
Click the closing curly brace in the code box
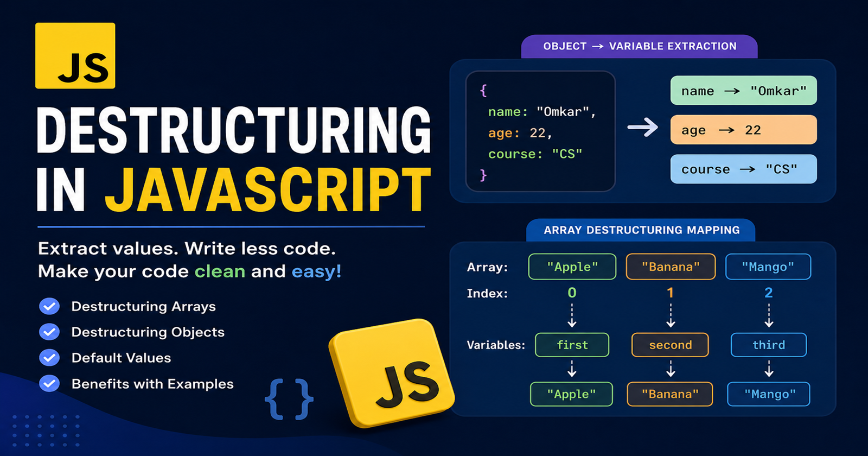[x=483, y=175]
